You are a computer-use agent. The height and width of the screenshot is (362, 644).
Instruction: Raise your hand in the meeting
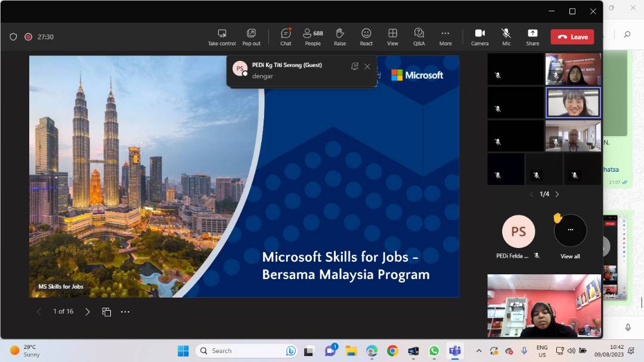click(x=340, y=37)
